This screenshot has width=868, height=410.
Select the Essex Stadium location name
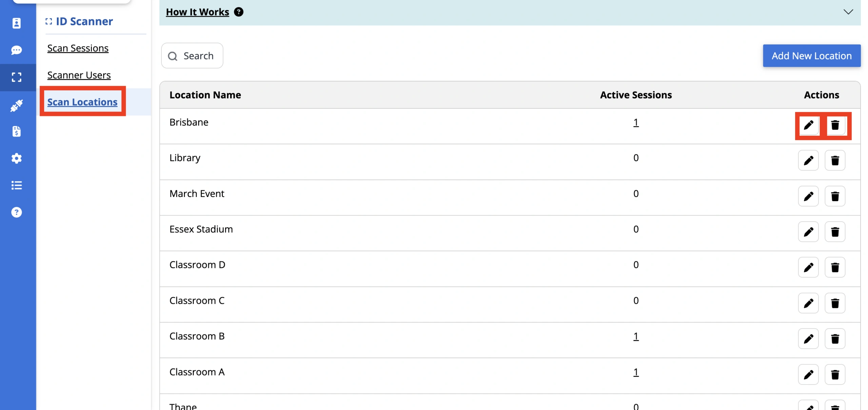[201, 229]
